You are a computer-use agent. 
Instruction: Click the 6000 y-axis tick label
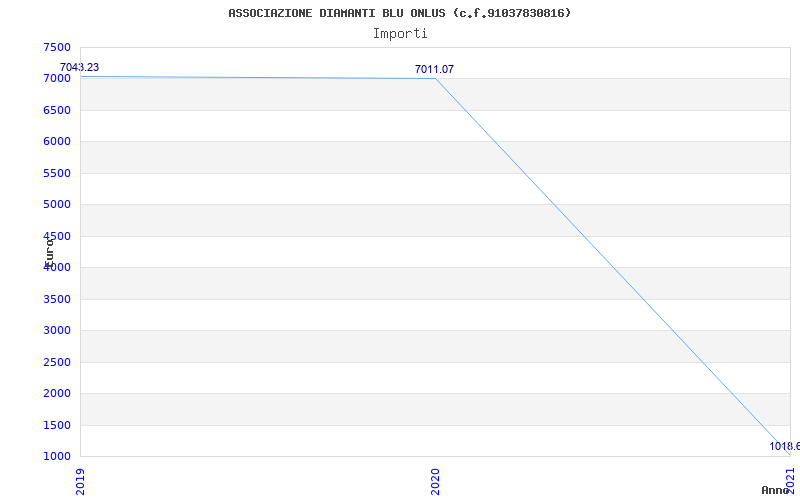57,142
